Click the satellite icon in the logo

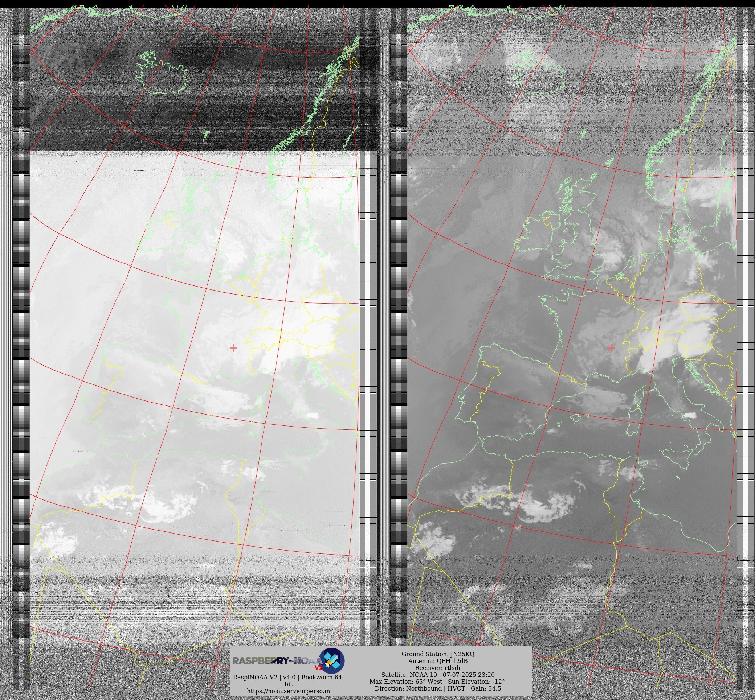[332, 660]
